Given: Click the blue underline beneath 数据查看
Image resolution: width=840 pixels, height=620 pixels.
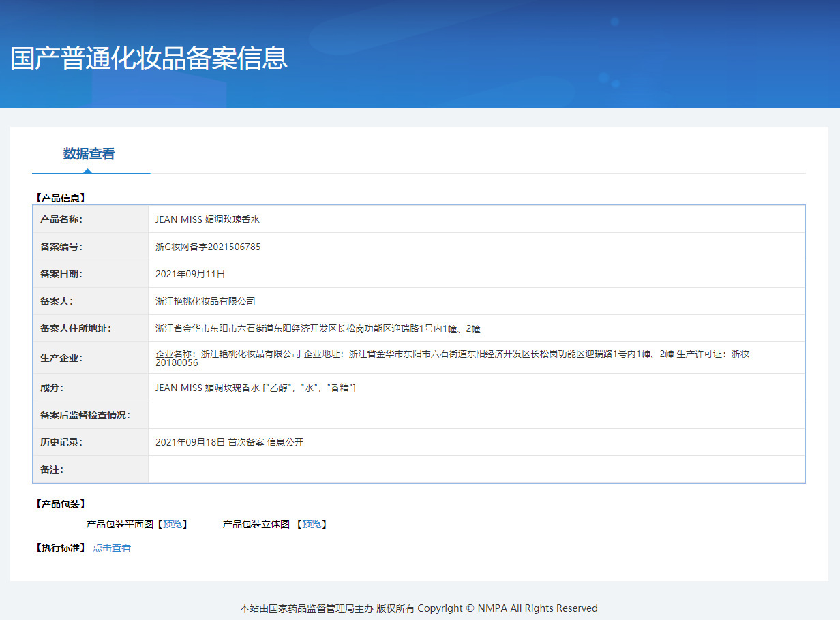Looking at the screenshot, I should [x=91, y=173].
